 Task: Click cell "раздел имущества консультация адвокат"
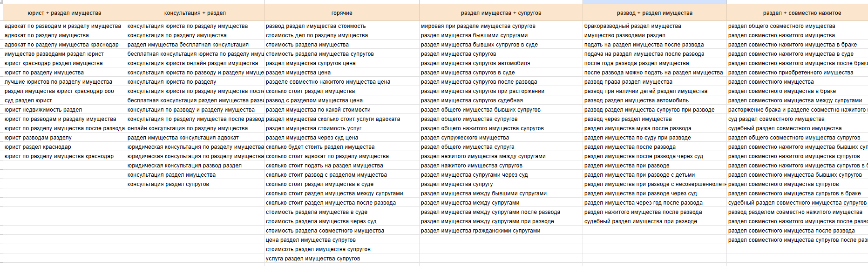tap(195, 138)
